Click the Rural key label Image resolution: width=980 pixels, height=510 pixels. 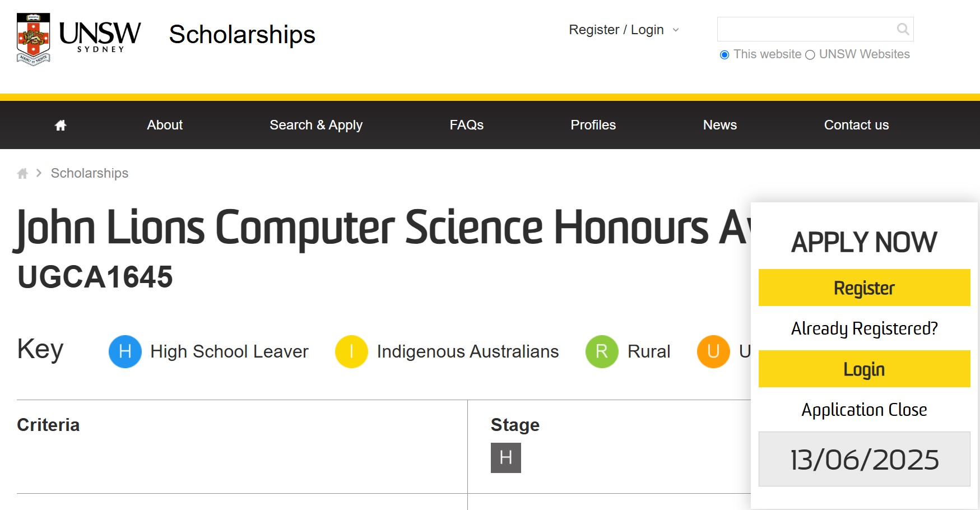[649, 351]
